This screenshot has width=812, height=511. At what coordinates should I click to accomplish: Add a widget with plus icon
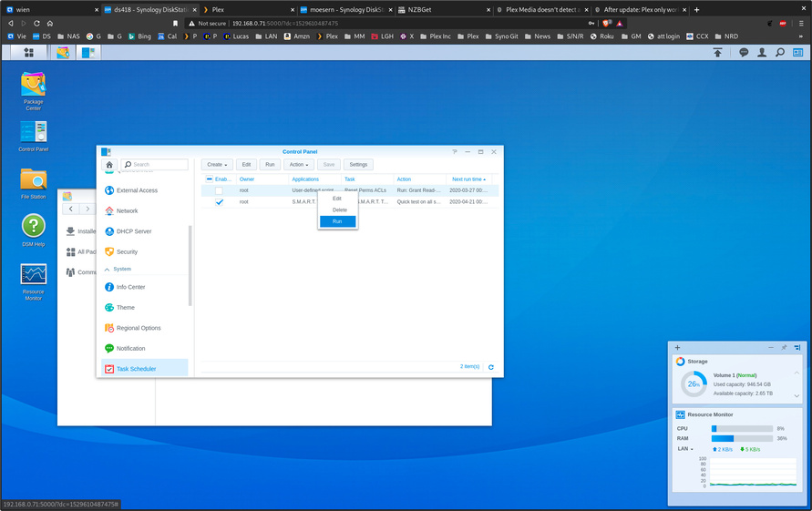click(677, 347)
